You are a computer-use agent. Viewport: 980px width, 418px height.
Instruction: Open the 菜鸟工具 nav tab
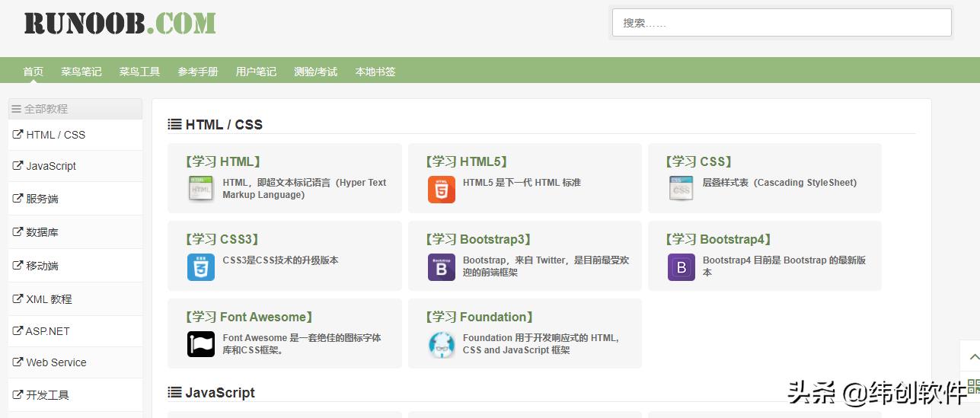pyautogui.click(x=139, y=72)
